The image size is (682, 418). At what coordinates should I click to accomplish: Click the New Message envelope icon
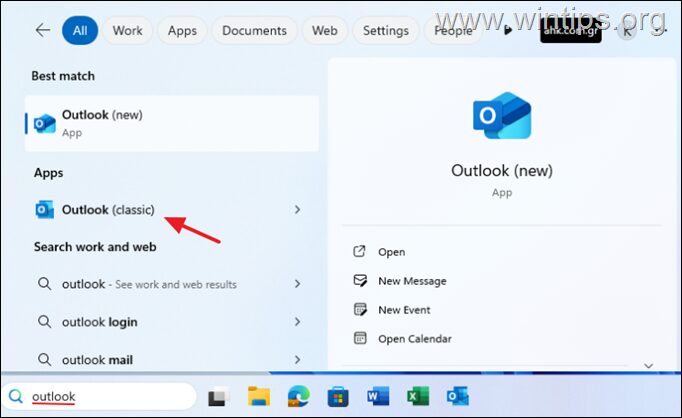[360, 280]
